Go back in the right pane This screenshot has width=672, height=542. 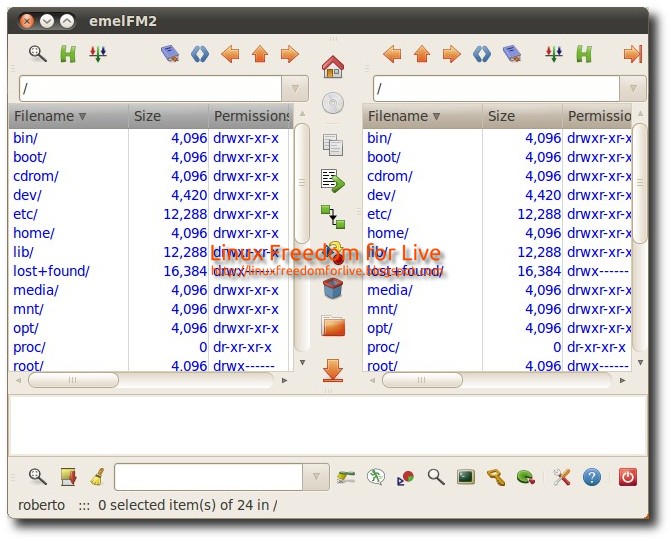coord(392,54)
